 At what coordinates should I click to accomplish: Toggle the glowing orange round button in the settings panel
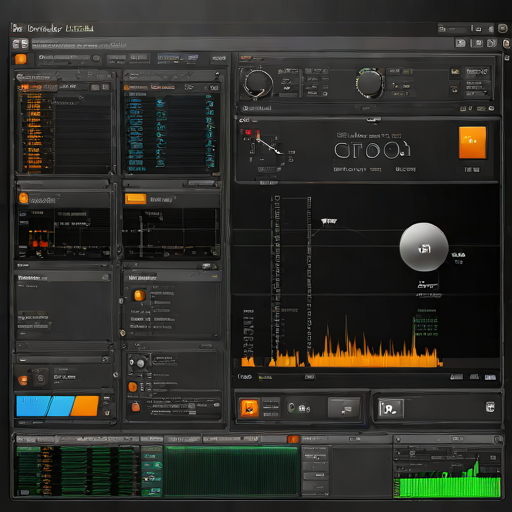[139, 295]
